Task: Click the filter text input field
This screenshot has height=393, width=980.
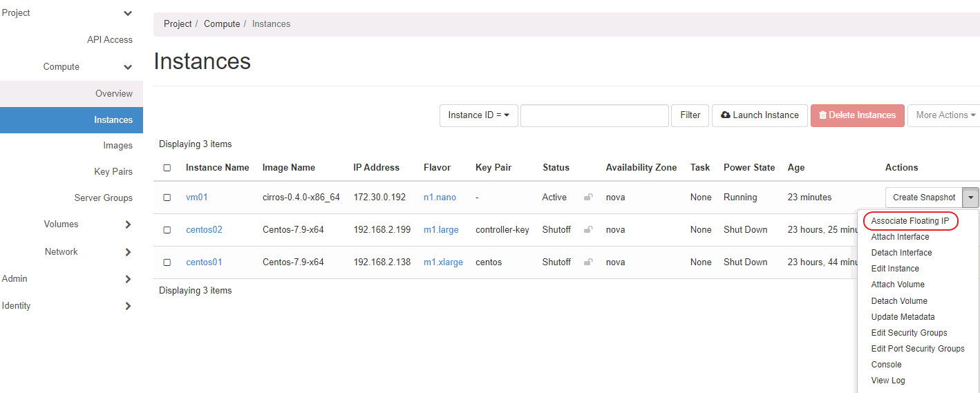Action: coord(594,115)
